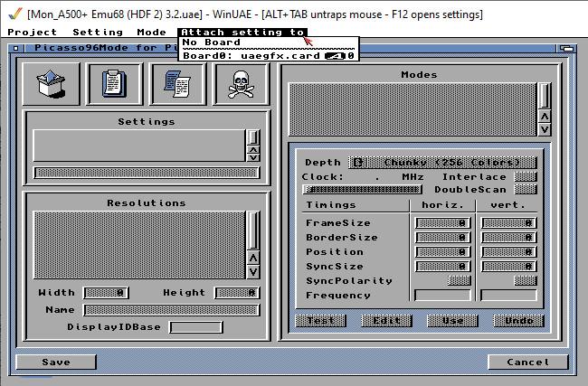
Task: Click the Modes list down arrow
Action: tap(545, 129)
